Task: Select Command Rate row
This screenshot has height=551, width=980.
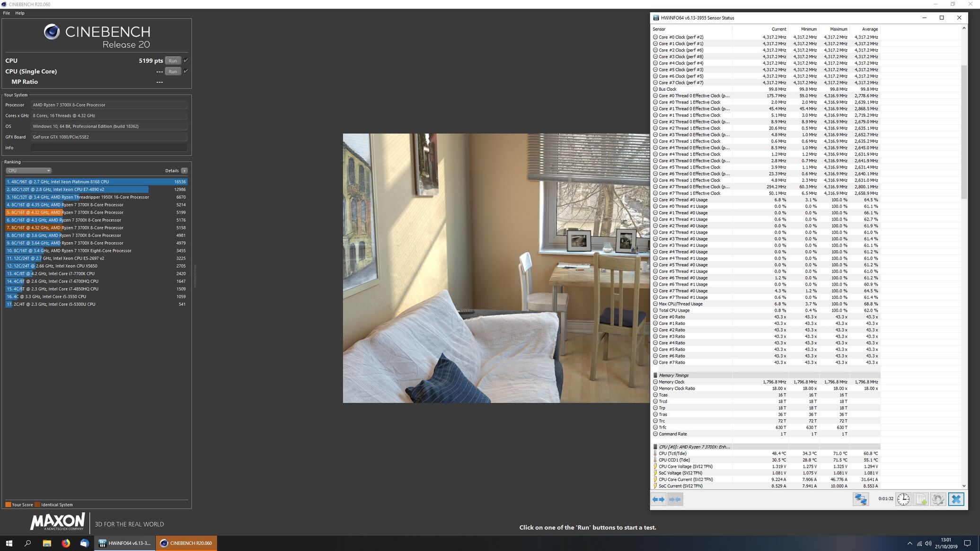Action: coord(766,434)
